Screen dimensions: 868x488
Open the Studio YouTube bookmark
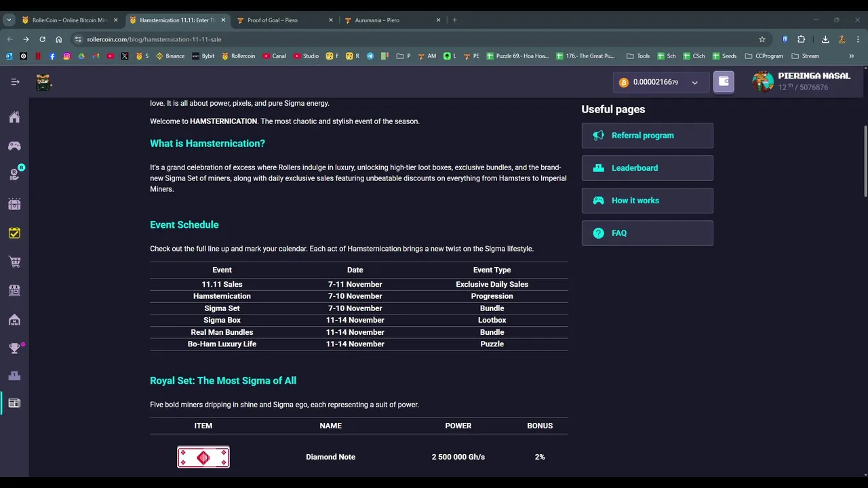pyautogui.click(x=307, y=56)
